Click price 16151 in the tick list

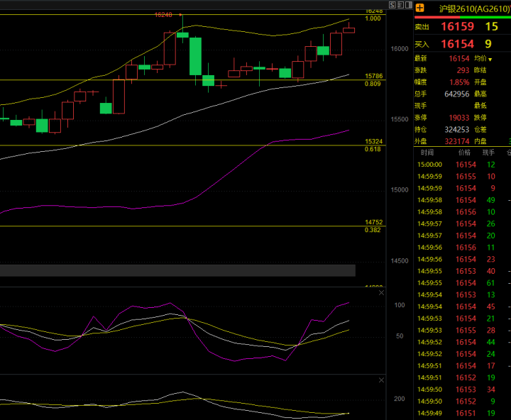[466, 413]
